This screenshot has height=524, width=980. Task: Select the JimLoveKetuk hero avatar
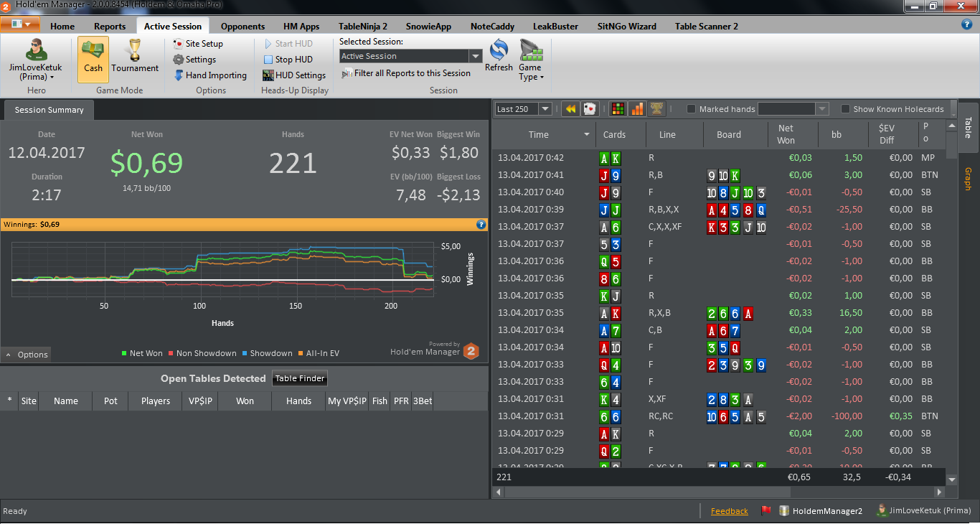coord(36,59)
